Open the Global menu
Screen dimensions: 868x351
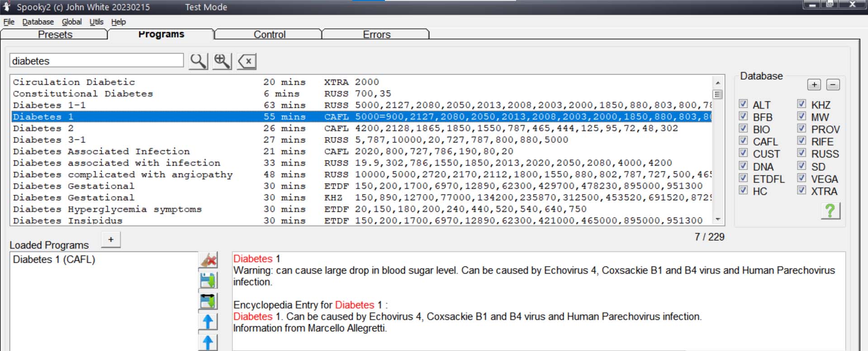click(x=71, y=22)
